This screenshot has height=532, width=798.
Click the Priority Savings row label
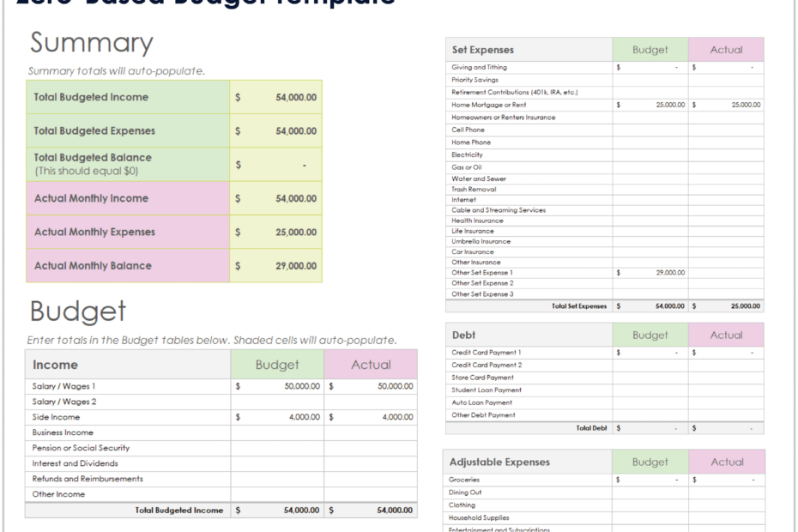pos(475,80)
